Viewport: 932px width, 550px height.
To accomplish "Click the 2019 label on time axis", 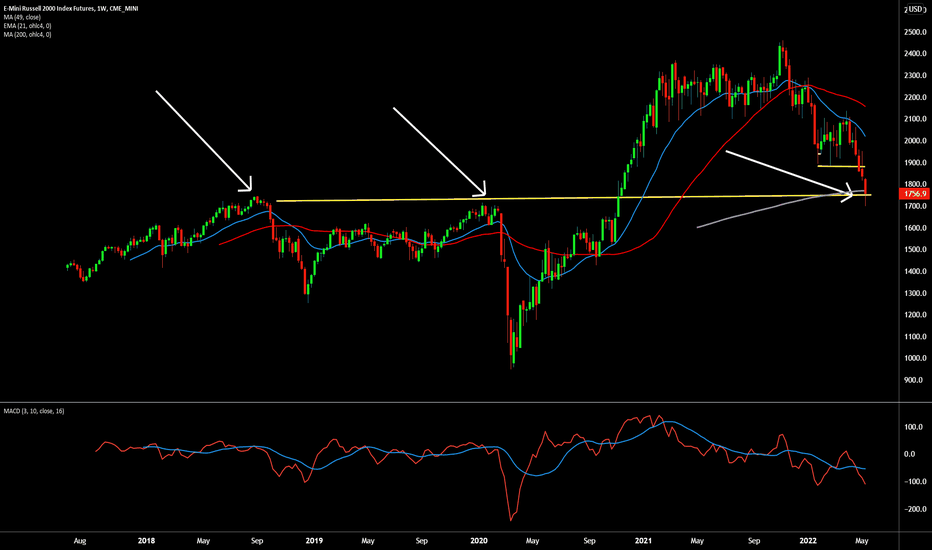I will pyautogui.click(x=314, y=541).
